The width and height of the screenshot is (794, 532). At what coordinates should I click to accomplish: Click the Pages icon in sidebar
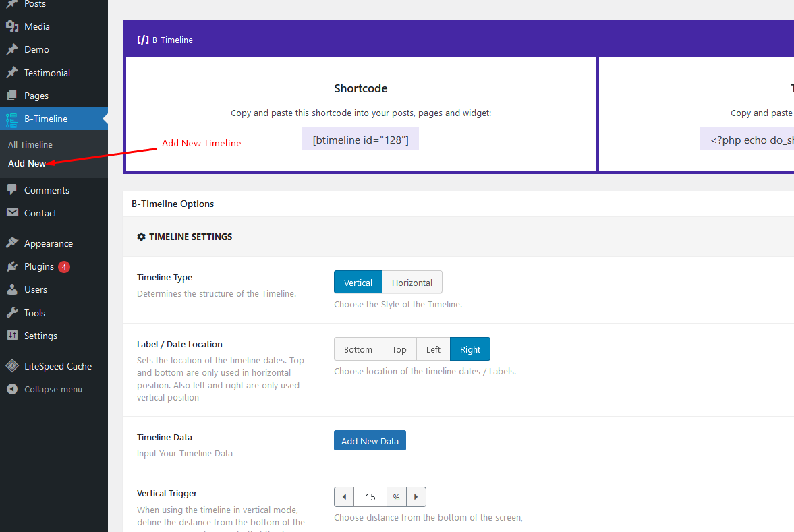(12, 95)
